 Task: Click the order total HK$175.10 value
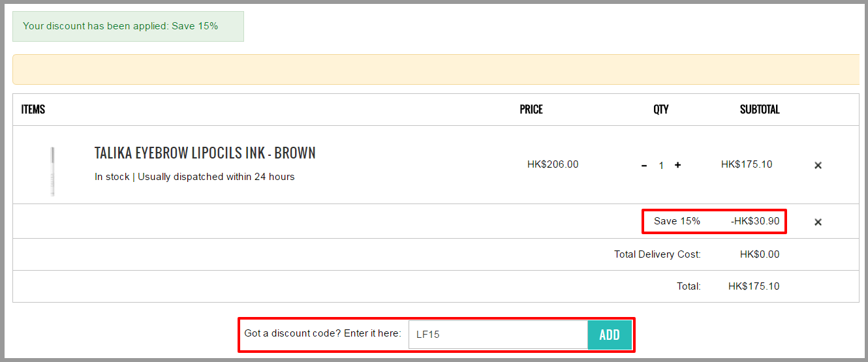[754, 286]
